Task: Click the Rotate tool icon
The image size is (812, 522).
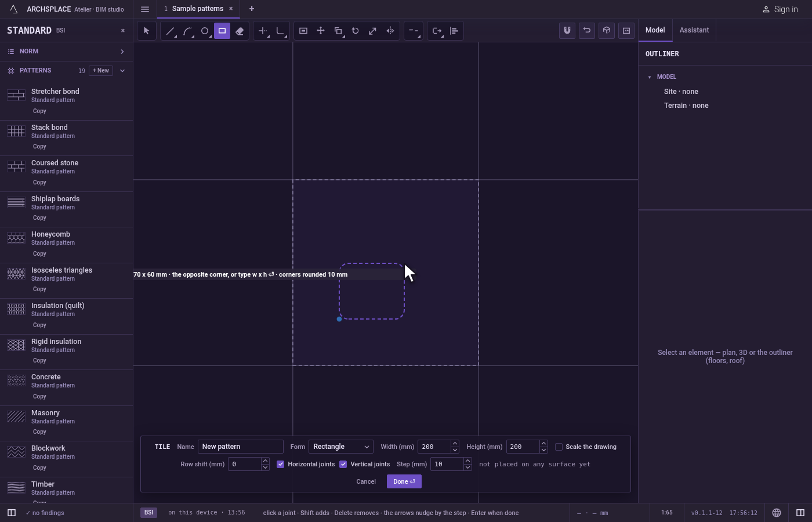Action: click(356, 31)
